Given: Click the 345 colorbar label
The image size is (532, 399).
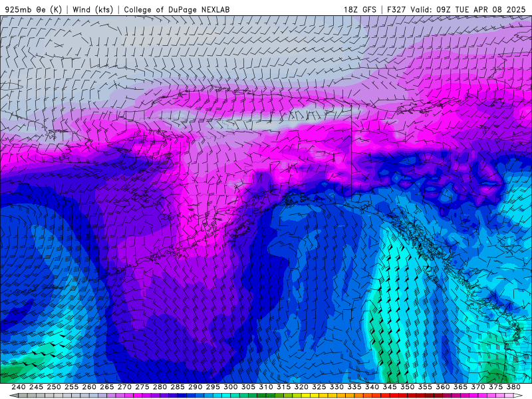Looking at the screenshot, I should (x=390, y=387).
